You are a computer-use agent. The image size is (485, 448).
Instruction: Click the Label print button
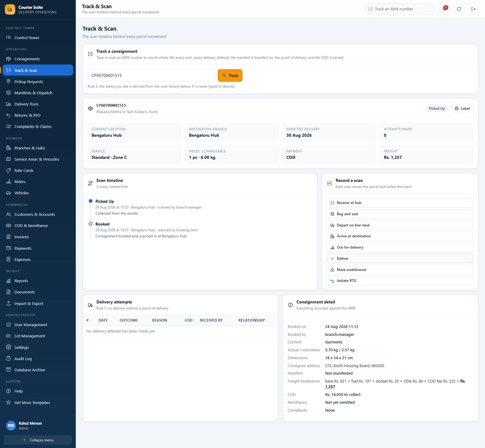click(x=462, y=109)
